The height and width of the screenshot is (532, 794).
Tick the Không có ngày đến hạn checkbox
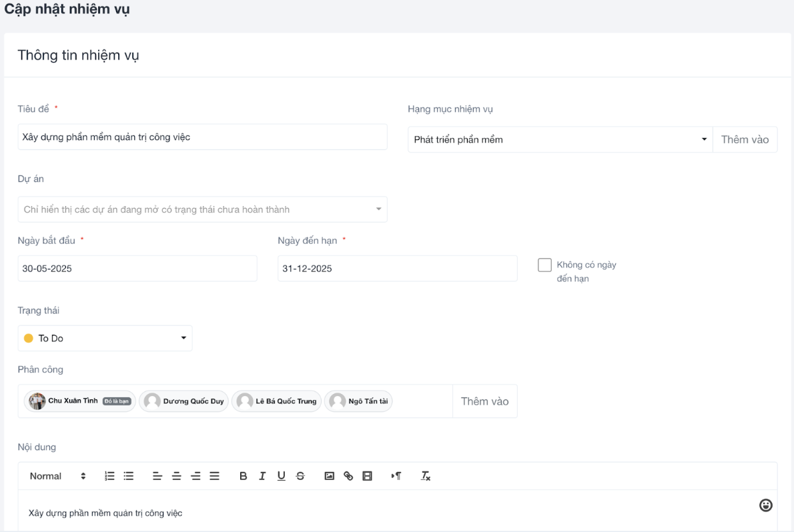[x=544, y=265]
